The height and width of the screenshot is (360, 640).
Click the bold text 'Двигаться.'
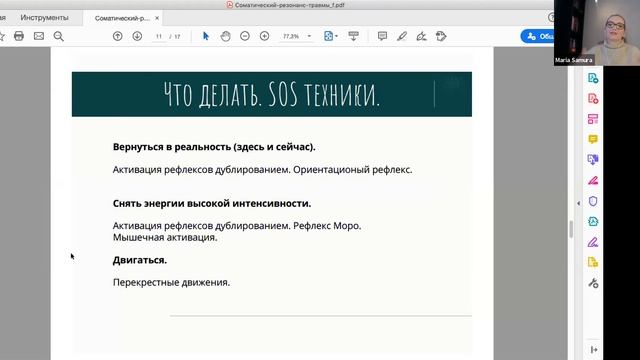pyautogui.click(x=140, y=260)
